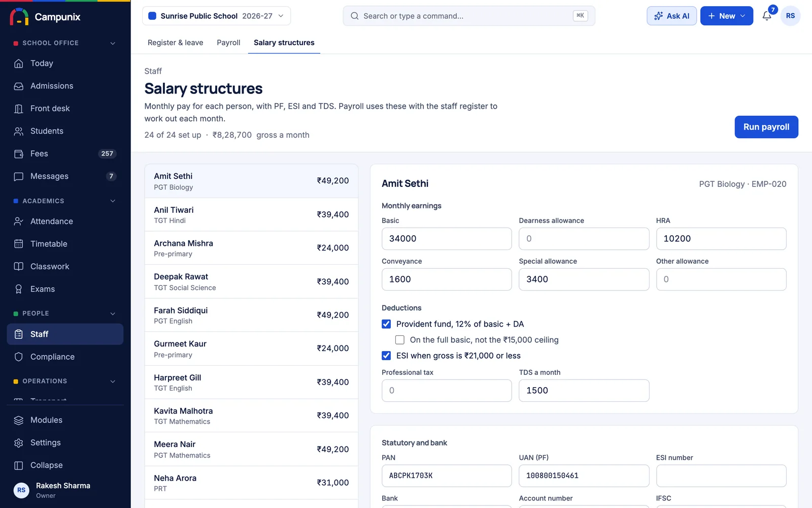
Task: Click the HRA amount field
Action: tap(721, 239)
